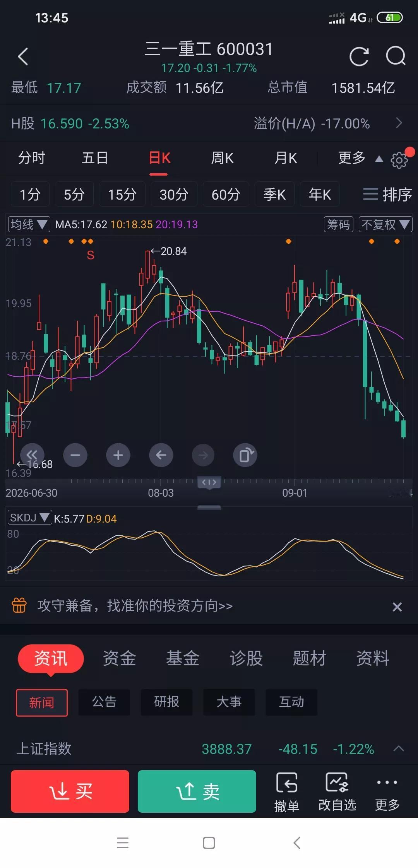The width and height of the screenshot is (418, 868).
Task: Switch to 分时 chart tab
Action: pos(32,158)
